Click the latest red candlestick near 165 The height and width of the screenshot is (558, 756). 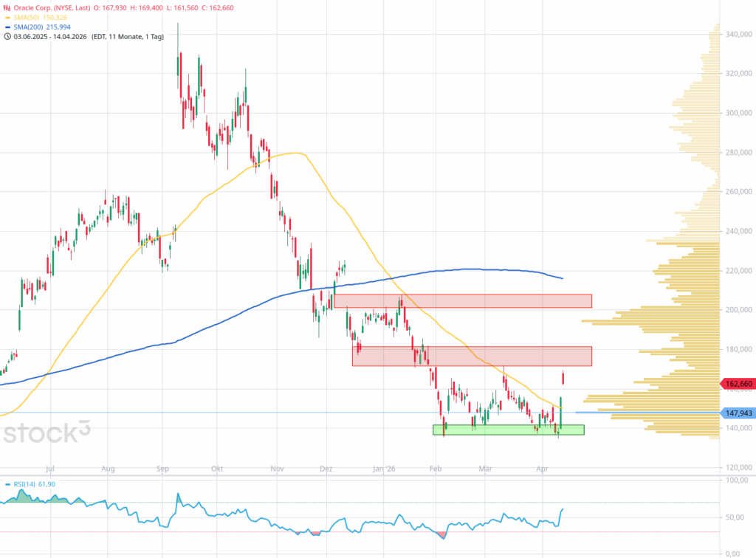564,378
